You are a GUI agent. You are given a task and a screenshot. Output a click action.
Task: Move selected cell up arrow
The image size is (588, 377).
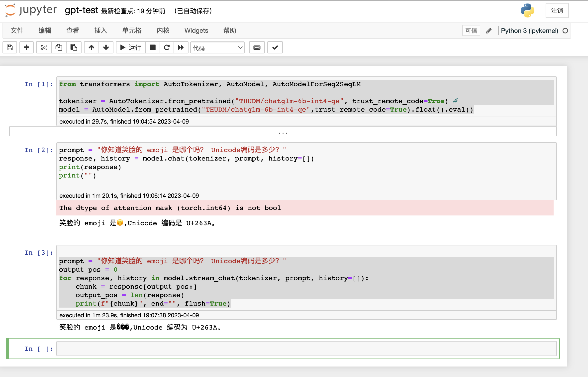[x=92, y=47]
